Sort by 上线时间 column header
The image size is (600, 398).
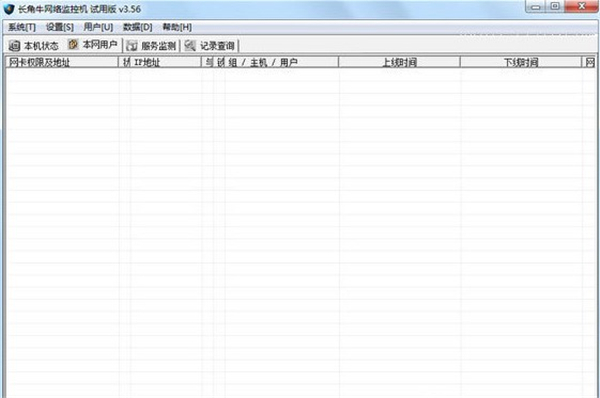[399, 62]
